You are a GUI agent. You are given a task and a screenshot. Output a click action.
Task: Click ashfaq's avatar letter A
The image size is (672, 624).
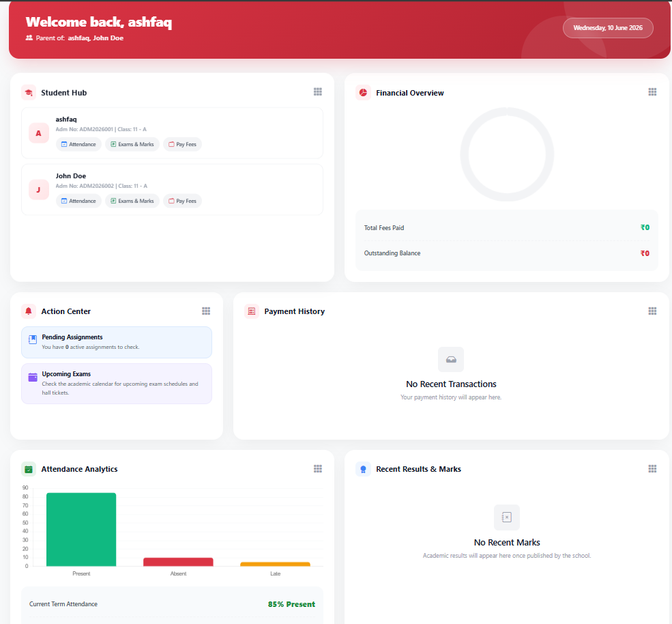pos(39,133)
